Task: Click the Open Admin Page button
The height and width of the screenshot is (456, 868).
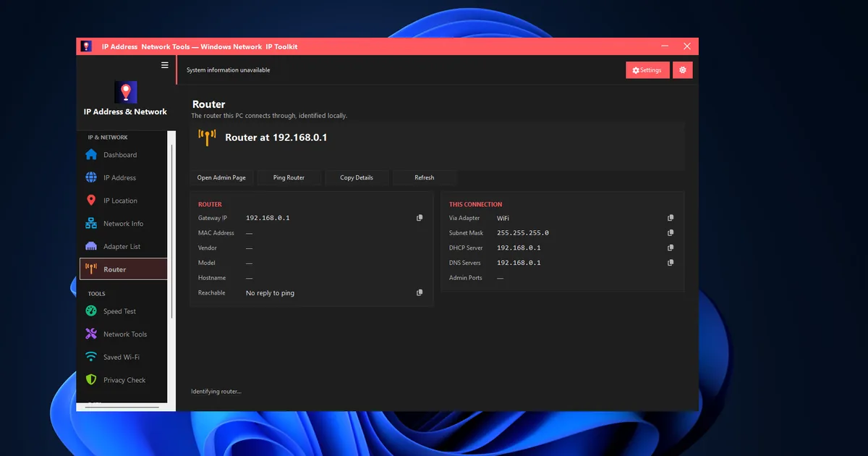Action: click(221, 177)
